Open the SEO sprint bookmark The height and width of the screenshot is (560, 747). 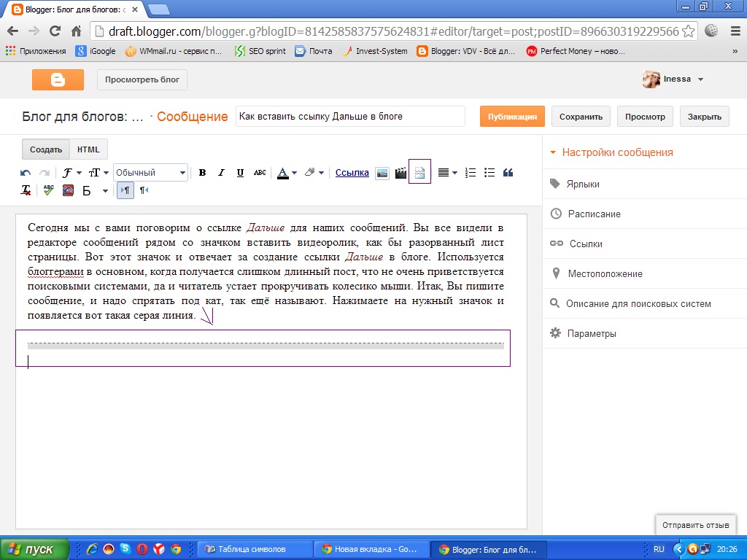click(x=260, y=51)
